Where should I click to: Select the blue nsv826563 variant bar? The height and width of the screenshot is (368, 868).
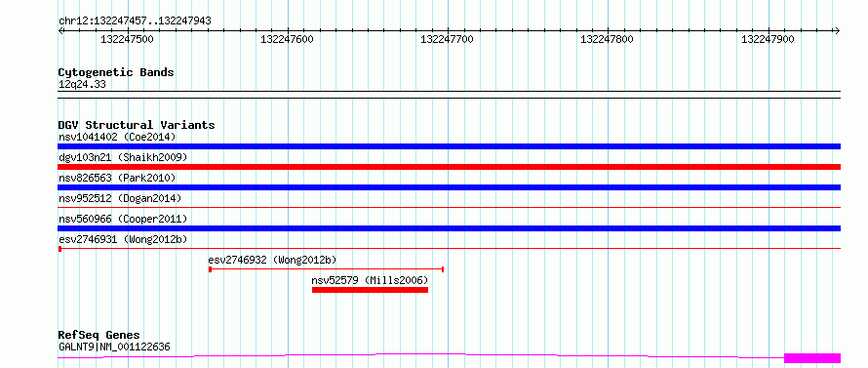click(449, 187)
